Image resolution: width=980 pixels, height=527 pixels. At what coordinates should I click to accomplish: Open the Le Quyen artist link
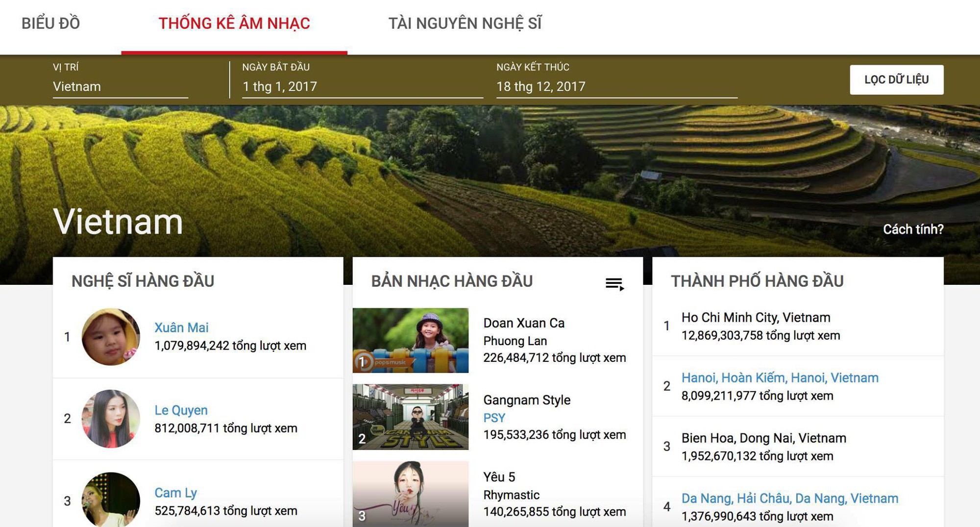pyautogui.click(x=181, y=410)
